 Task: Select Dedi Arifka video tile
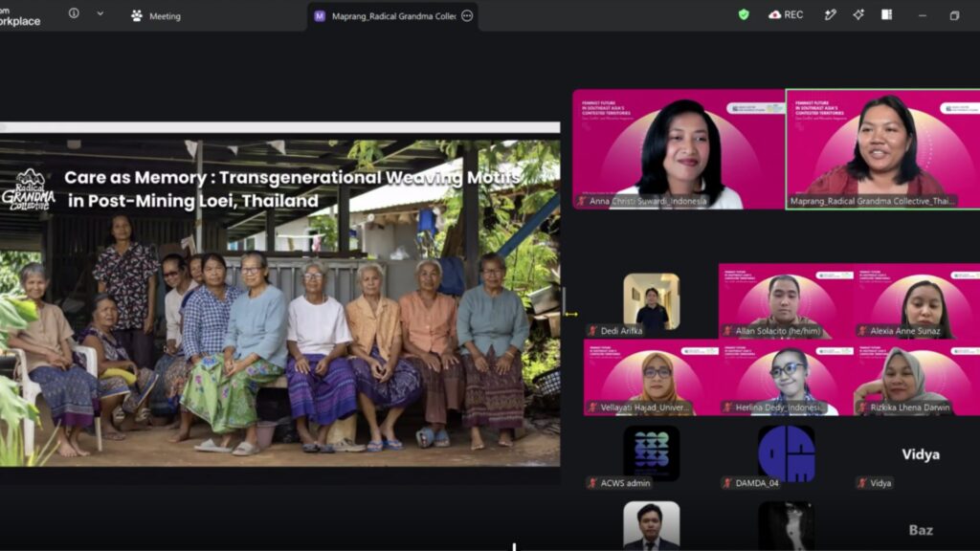651,301
